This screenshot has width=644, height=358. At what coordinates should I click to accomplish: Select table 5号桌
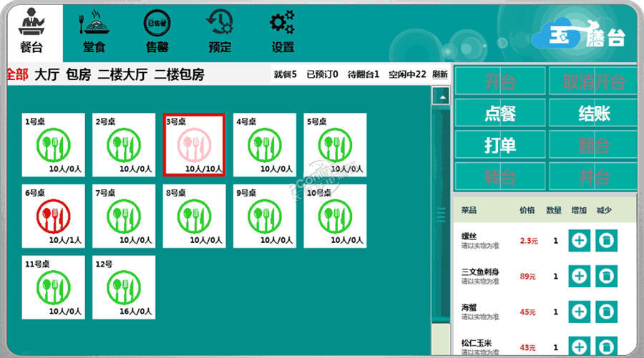click(x=335, y=145)
